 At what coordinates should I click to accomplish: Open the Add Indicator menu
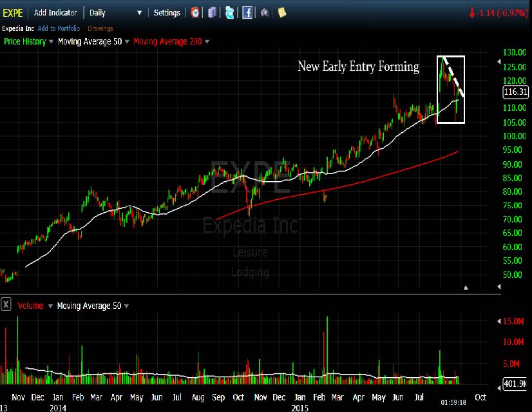pyautogui.click(x=55, y=13)
